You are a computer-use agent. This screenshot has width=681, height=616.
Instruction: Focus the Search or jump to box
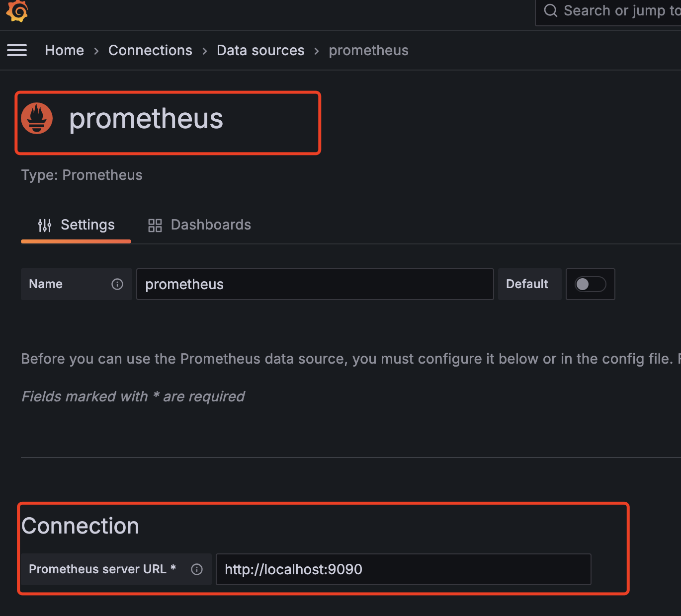pos(621,10)
